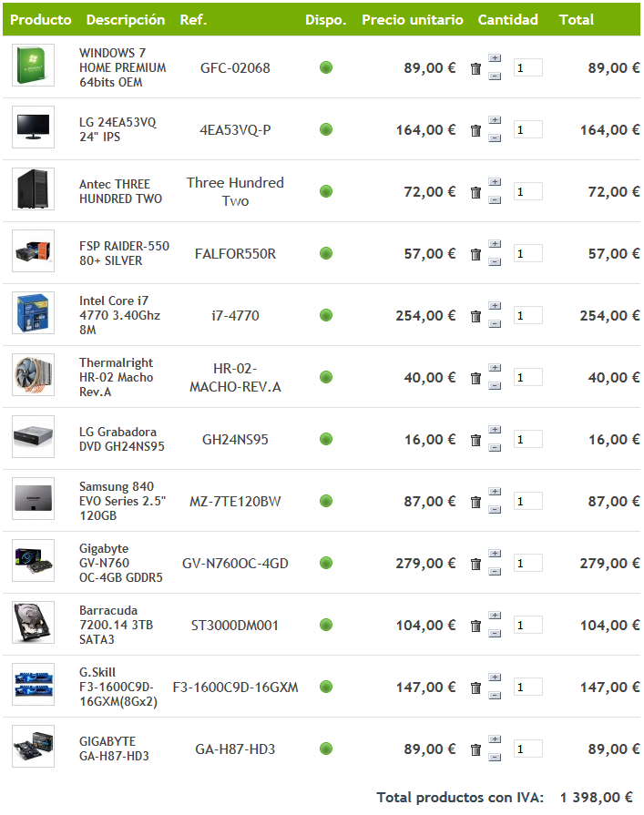Add one more Antec Three Hundred Two
The image size is (644, 815).
[x=495, y=181]
